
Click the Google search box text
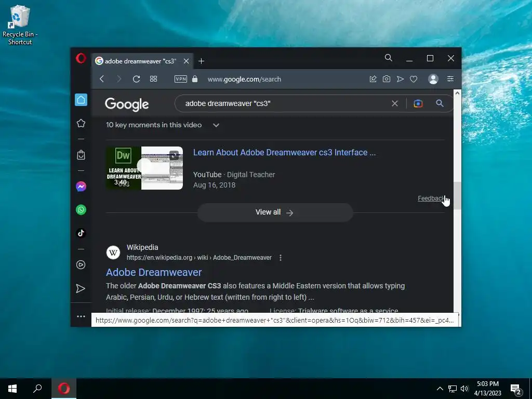pyautogui.click(x=228, y=103)
